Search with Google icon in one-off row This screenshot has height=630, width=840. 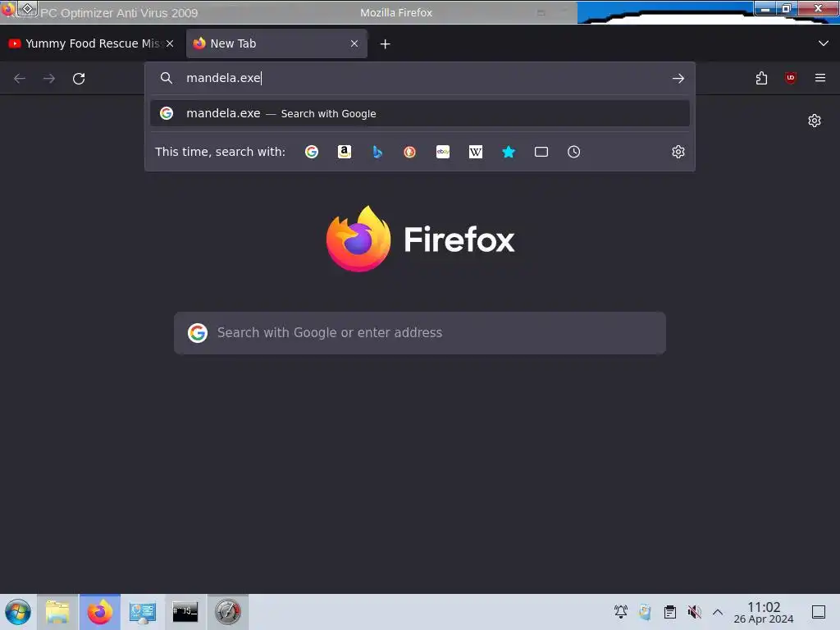[x=311, y=152]
